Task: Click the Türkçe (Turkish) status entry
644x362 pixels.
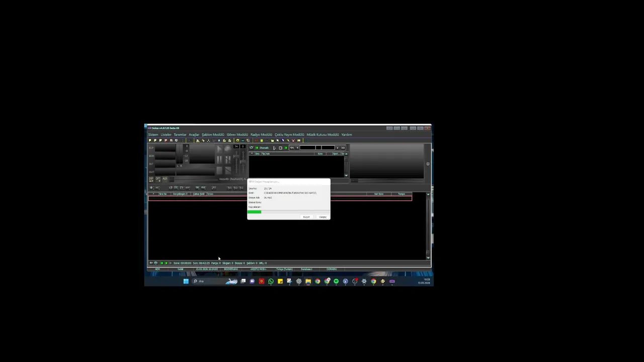Action: point(284,269)
